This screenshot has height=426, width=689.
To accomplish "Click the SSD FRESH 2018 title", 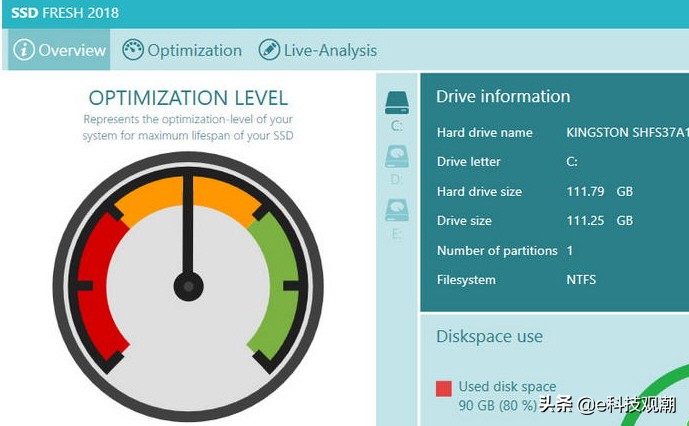I will pos(65,13).
